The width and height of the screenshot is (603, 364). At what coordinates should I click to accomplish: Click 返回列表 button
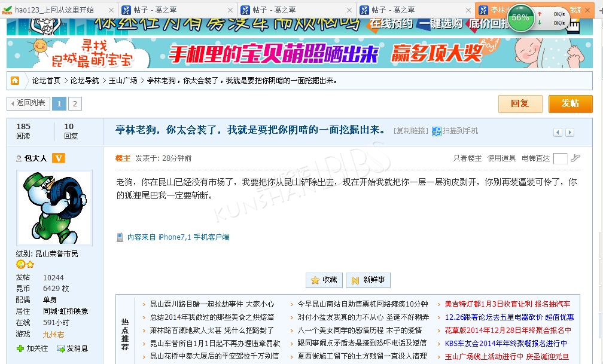pyautogui.click(x=29, y=103)
